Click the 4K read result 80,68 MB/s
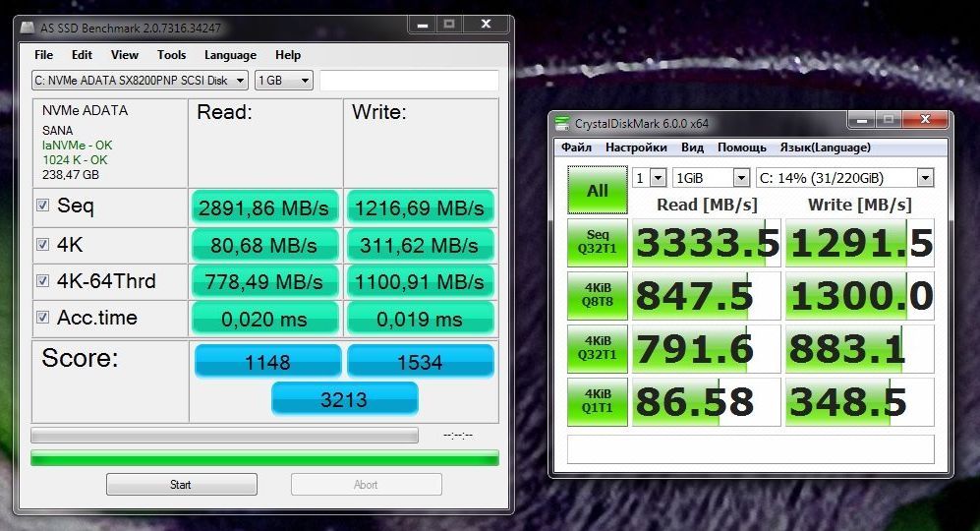980x531 pixels. pyautogui.click(x=263, y=245)
